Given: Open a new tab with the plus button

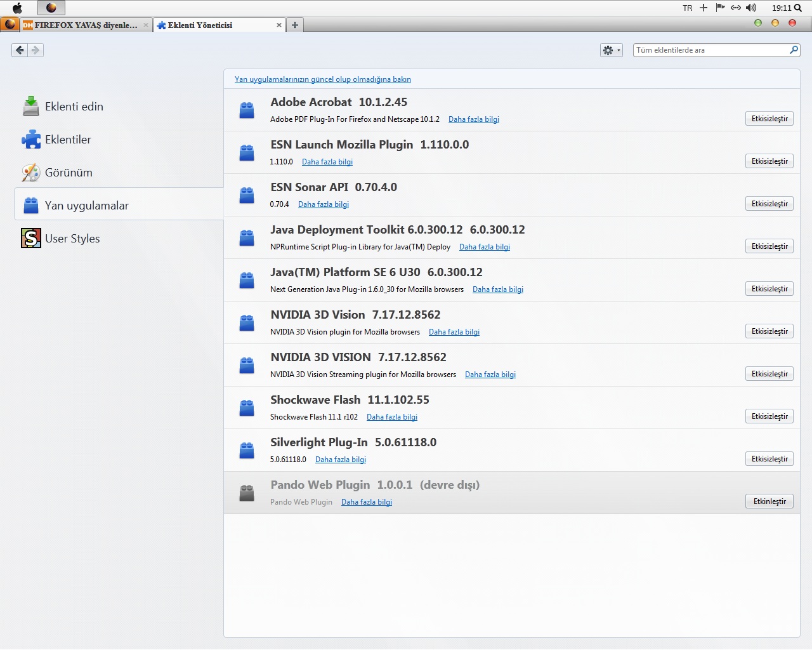Looking at the screenshot, I should (x=294, y=25).
